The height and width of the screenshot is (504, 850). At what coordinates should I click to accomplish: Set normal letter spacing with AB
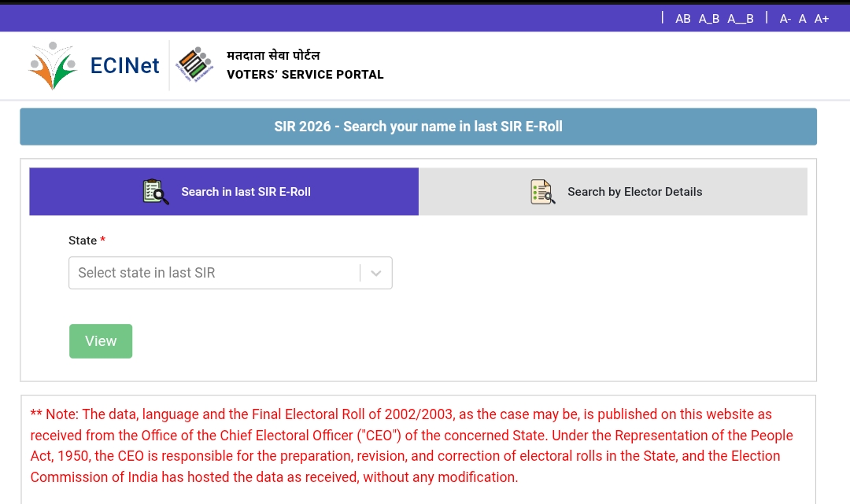(682, 19)
